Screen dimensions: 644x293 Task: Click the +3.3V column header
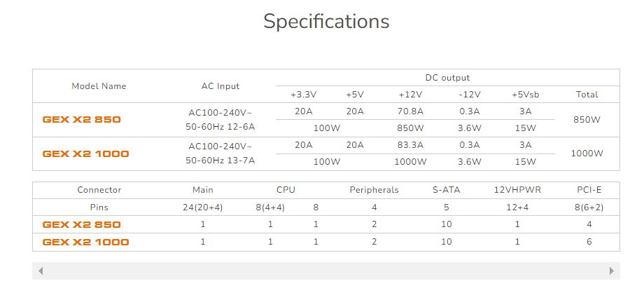click(304, 95)
